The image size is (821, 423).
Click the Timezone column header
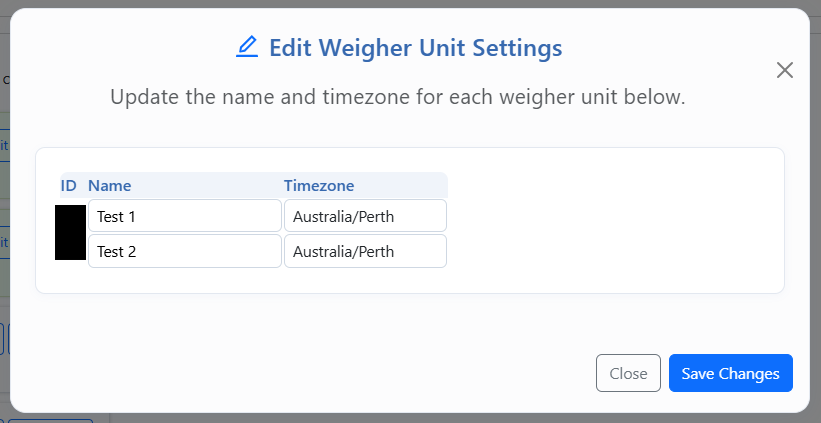[319, 185]
